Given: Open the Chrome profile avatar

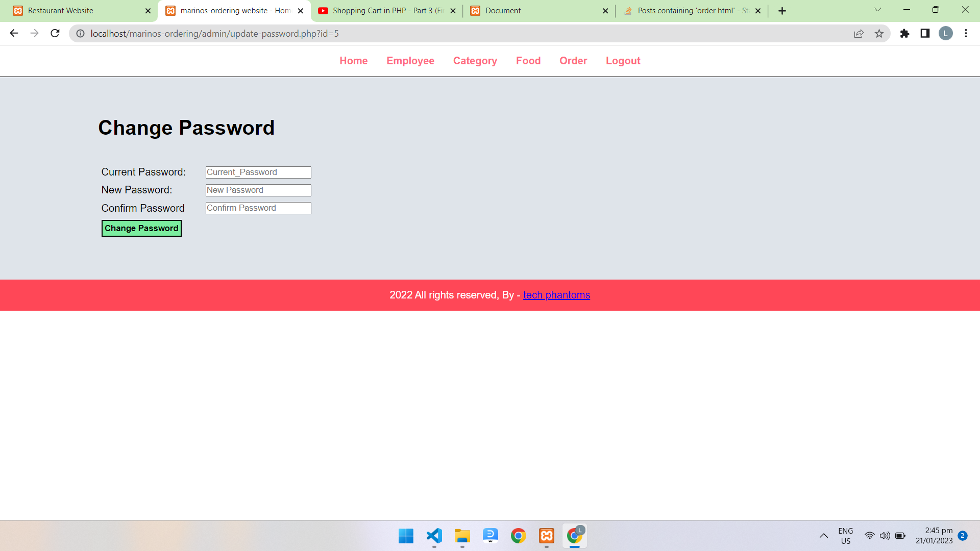Looking at the screenshot, I should pos(945,34).
